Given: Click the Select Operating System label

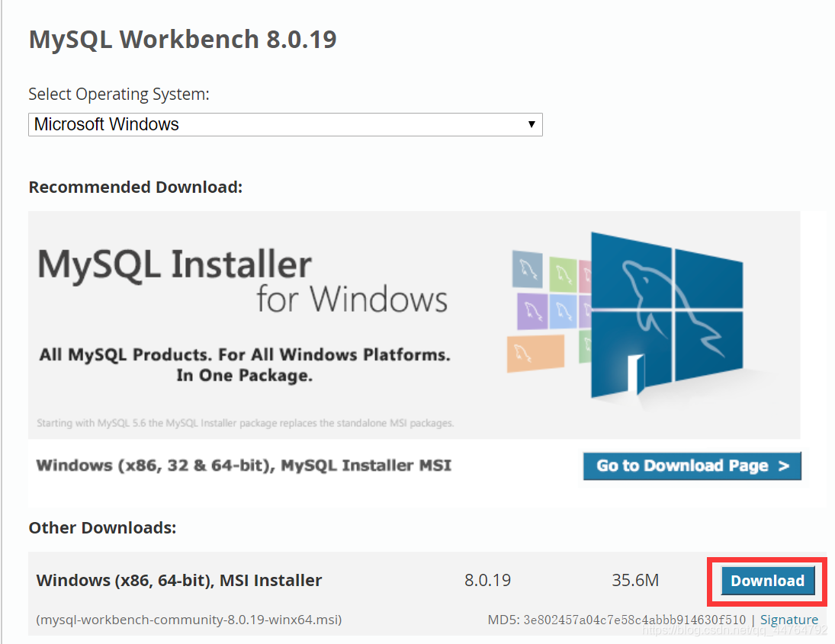Looking at the screenshot, I should pos(119,95).
